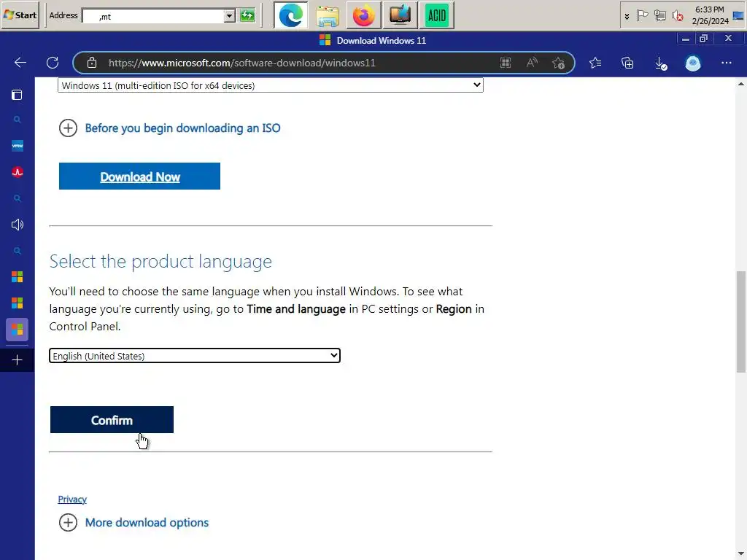
Task: Go back to the previous page
Action: (20, 63)
